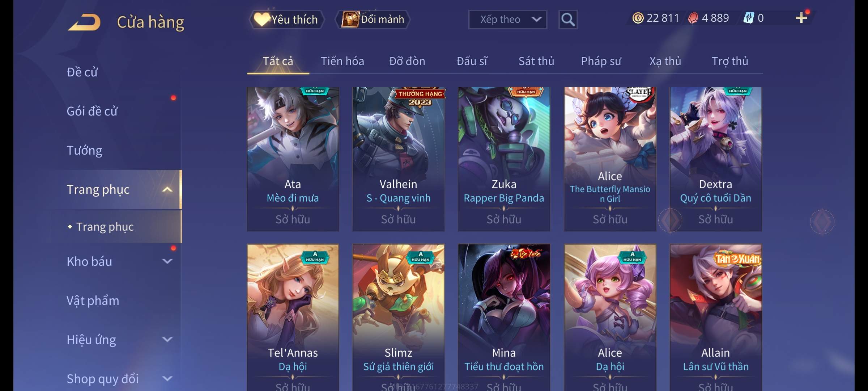Collapse the Trang phục sidebar section
This screenshot has height=391, width=868.
pyautogui.click(x=167, y=190)
